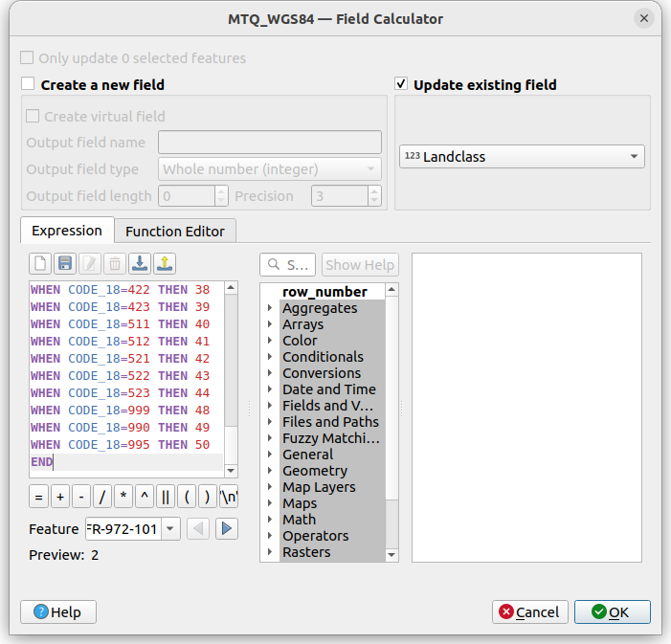Expand the Rasters function group
671x644 pixels.
(270, 551)
